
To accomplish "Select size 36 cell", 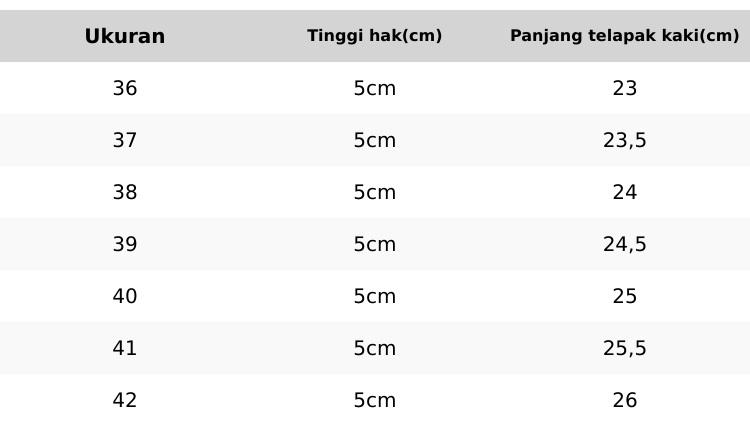I will click(x=125, y=89).
